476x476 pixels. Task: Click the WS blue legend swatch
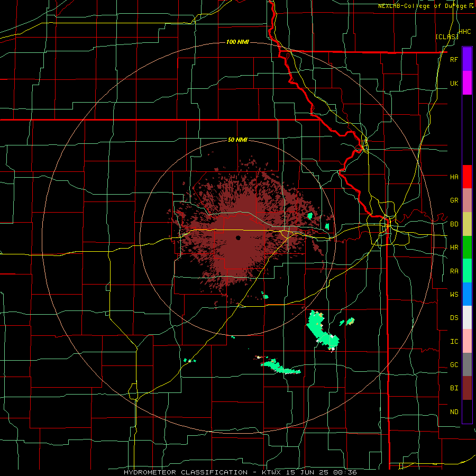click(x=467, y=294)
